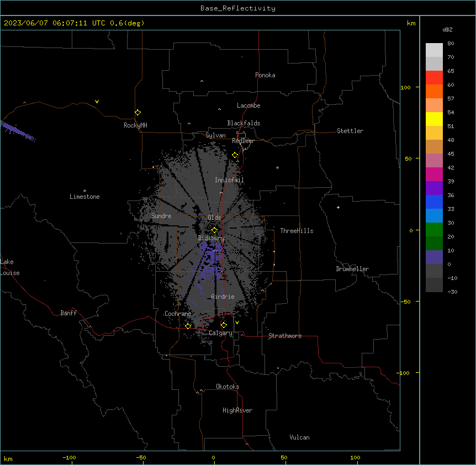Click the 57 label in dBZ legend
This screenshot has height=465, width=476.
click(451, 99)
